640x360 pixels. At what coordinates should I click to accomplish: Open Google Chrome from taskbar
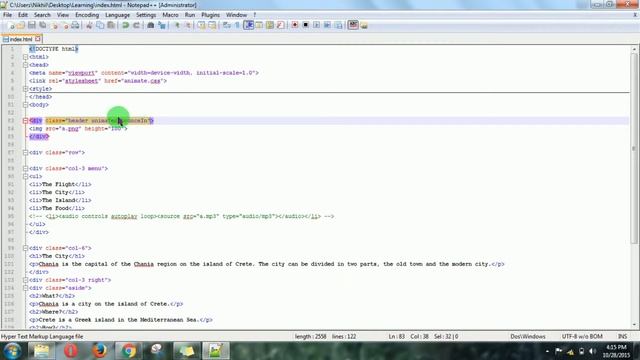[128, 351]
